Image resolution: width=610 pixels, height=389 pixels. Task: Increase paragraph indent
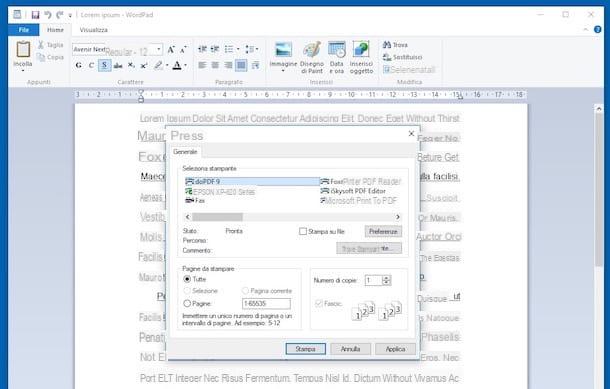[x=215, y=49]
